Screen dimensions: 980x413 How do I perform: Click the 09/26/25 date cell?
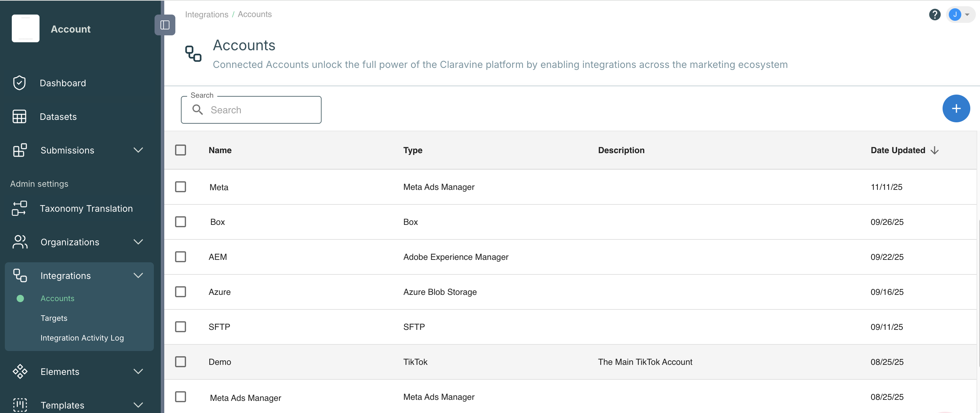[x=887, y=222]
